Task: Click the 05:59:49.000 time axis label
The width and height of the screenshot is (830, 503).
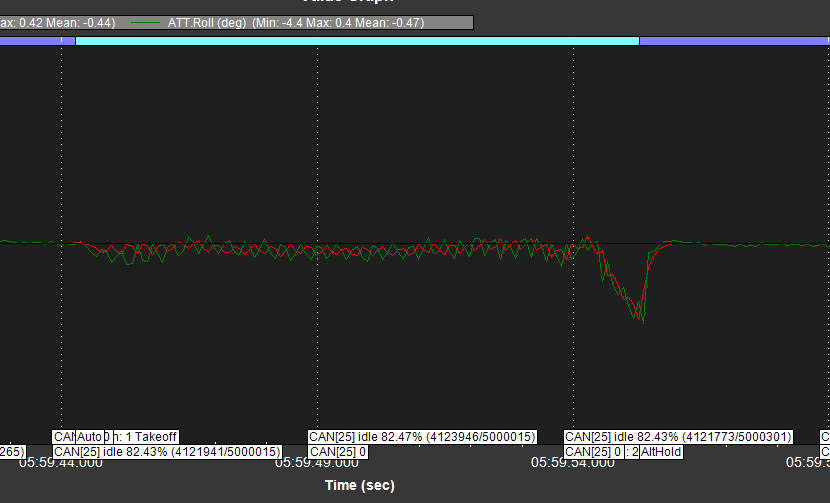Action: click(x=317, y=463)
